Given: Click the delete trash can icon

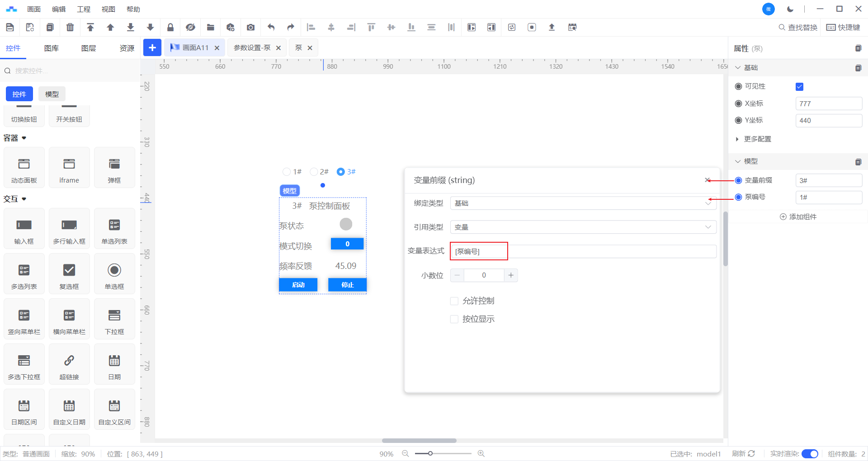Looking at the screenshot, I should (x=70, y=28).
